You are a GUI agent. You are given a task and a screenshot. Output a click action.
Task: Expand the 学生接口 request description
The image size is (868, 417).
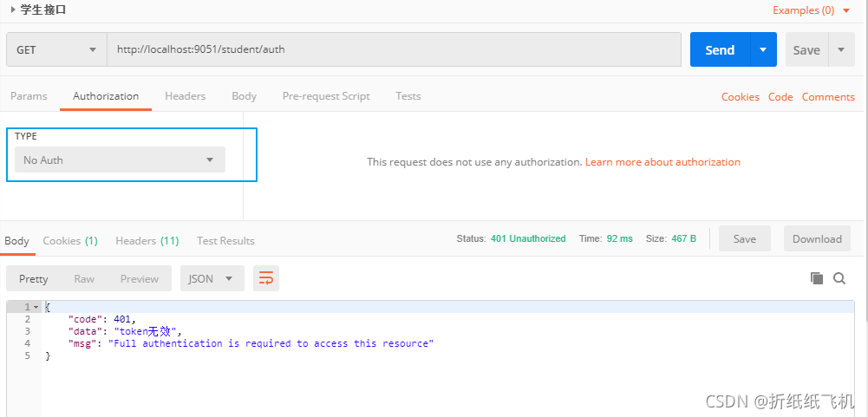(13, 10)
